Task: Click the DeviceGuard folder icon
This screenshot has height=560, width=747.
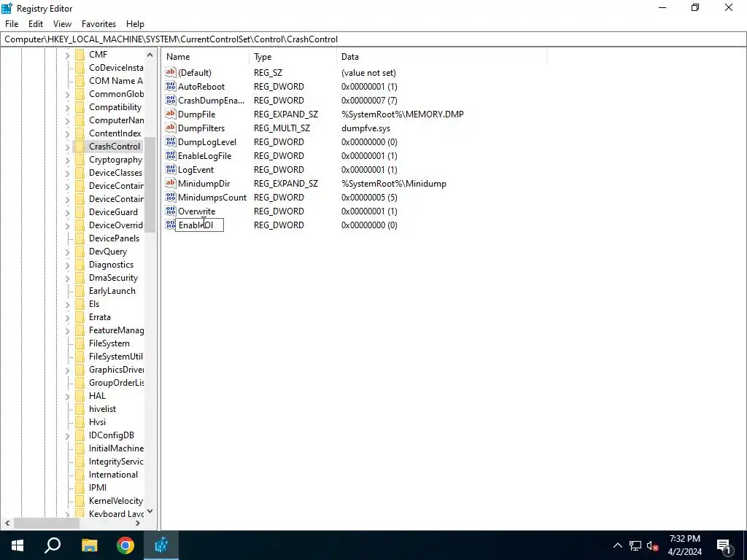Action: [80, 212]
